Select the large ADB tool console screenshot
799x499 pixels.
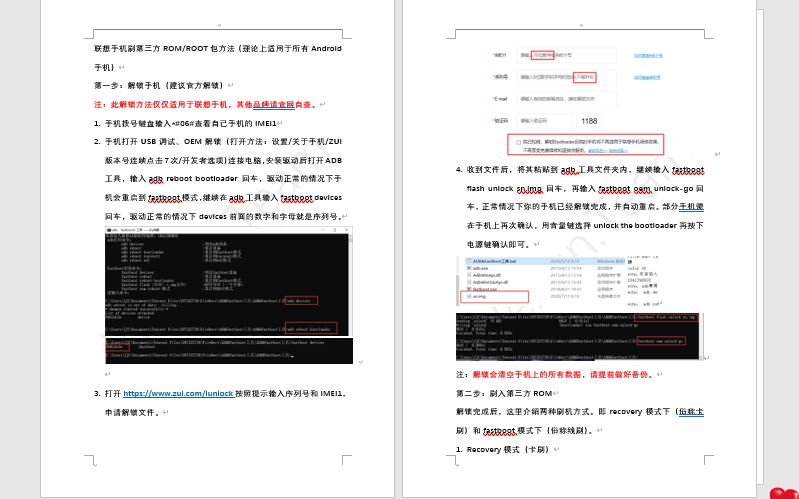click(229, 281)
